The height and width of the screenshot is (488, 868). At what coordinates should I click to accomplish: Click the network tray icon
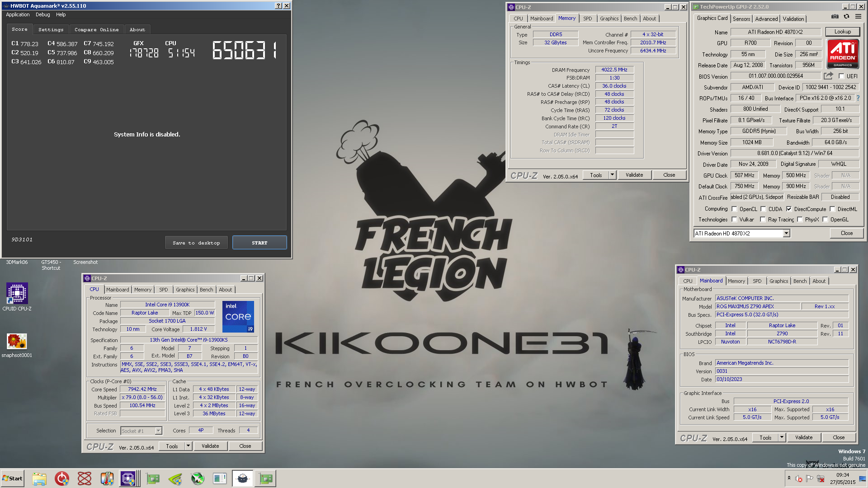821,479
